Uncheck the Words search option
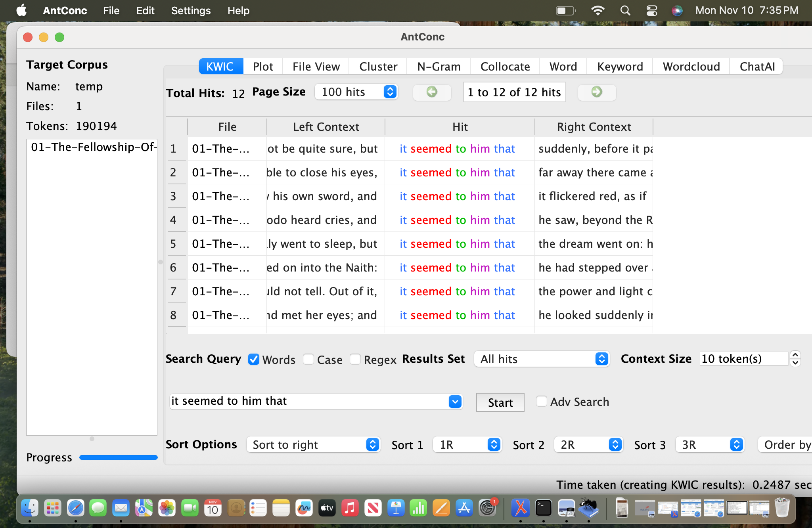Image resolution: width=812 pixels, height=528 pixels. click(x=254, y=360)
